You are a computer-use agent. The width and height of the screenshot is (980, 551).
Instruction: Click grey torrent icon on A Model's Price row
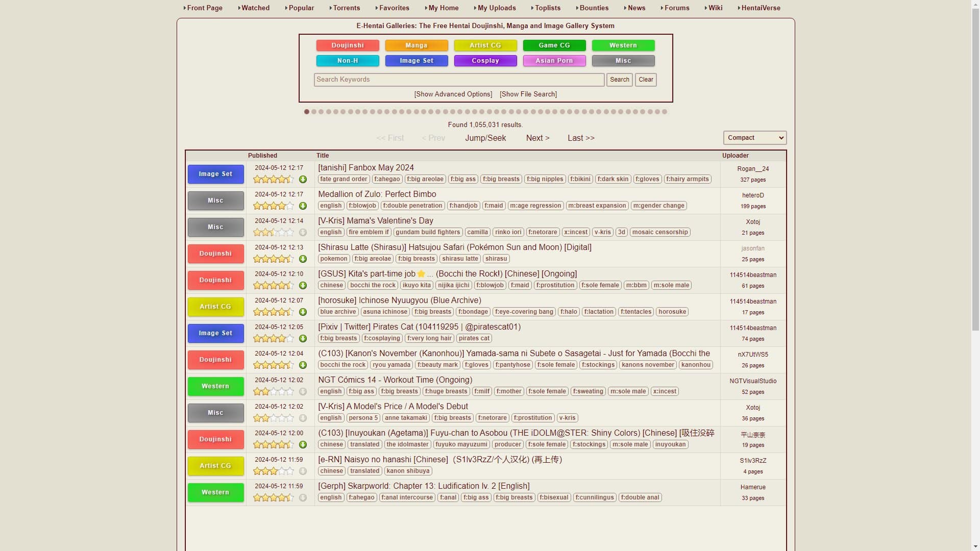point(303,418)
